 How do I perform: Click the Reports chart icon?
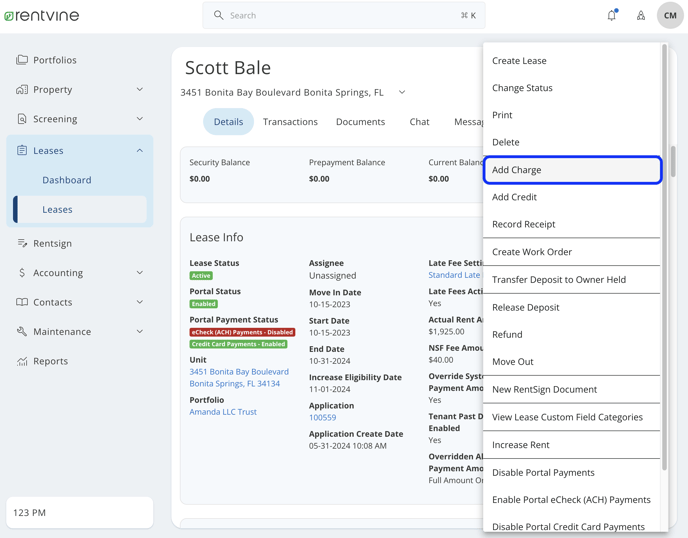coord(22,361)
